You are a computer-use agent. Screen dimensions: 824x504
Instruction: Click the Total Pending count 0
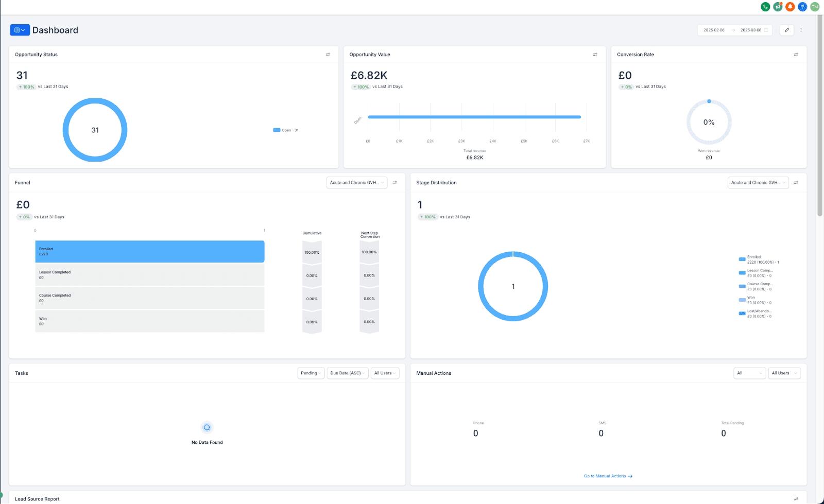coord(724,433)
